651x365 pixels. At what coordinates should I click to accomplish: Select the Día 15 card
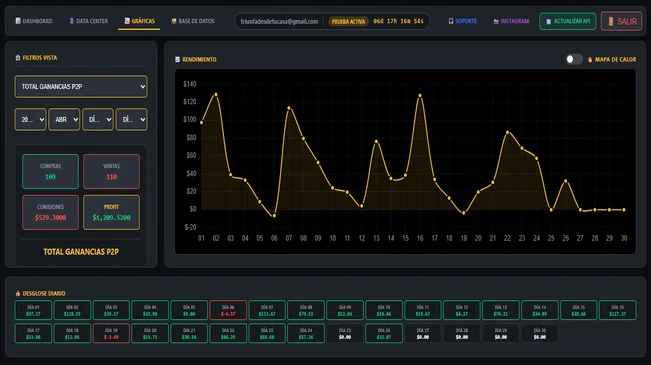pyautogui.click(x=579, y=310)
